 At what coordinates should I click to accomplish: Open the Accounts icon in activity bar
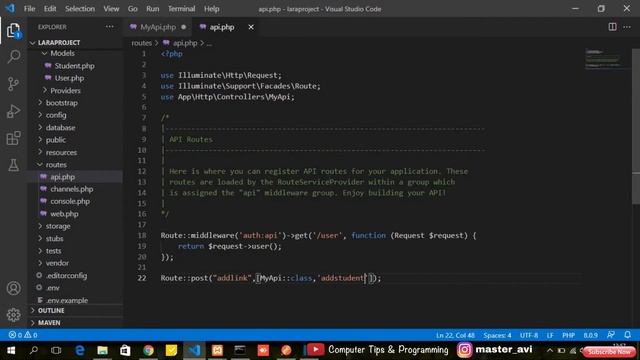tap(13, 288)
